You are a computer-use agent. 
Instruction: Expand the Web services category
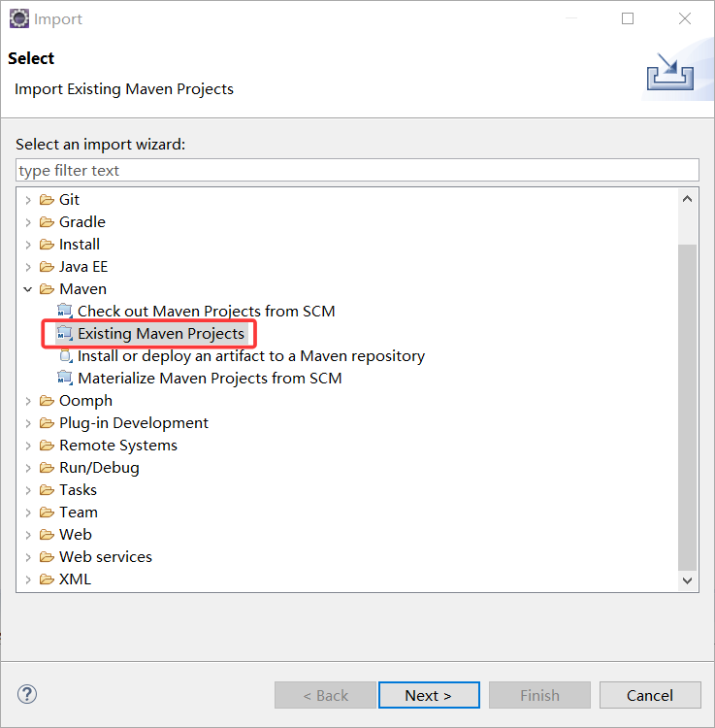[28, 557]
